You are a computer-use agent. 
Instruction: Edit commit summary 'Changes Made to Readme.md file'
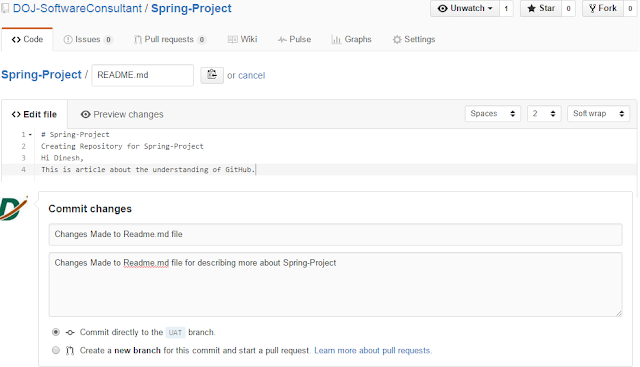336,234
